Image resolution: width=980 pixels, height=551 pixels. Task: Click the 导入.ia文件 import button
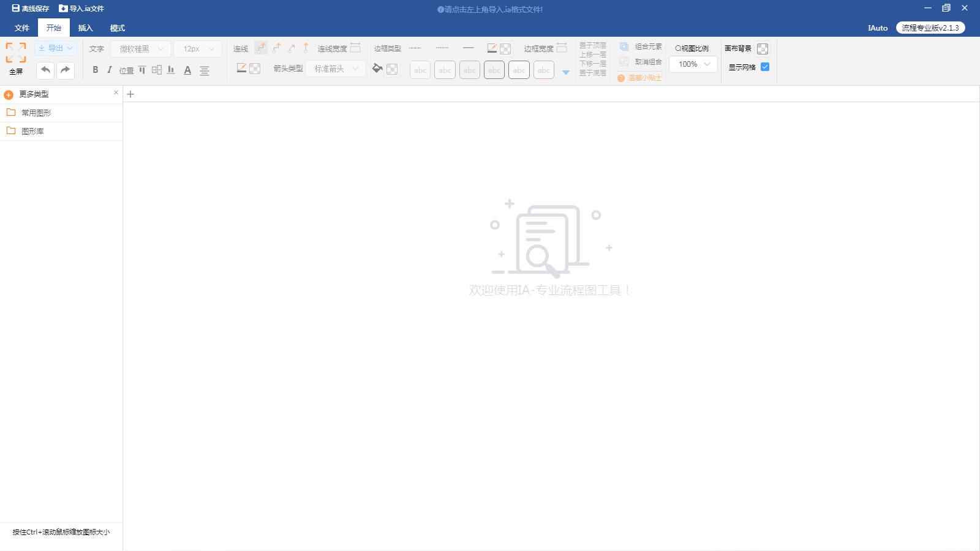81,9
